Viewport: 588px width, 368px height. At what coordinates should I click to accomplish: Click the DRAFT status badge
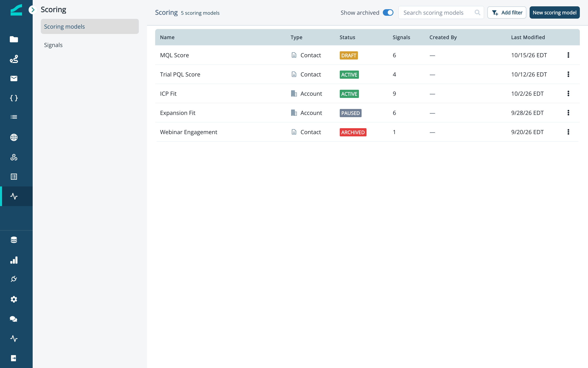point(349,55)
